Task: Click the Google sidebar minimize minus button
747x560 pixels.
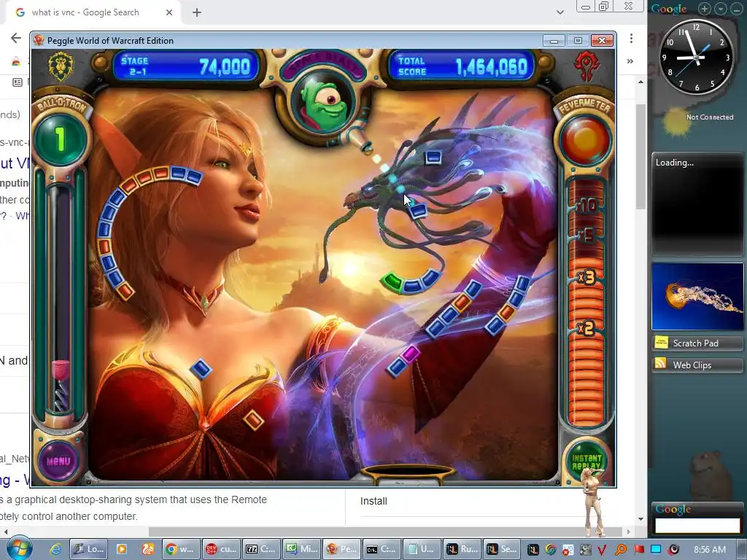Action: 737,9
